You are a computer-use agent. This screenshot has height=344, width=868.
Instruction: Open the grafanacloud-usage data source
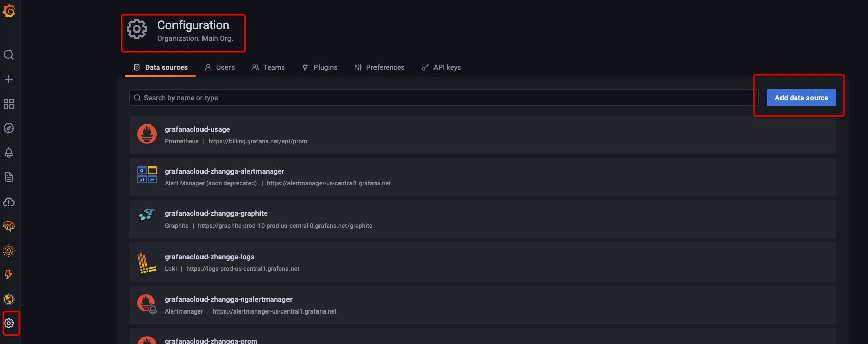pos(483,135)
